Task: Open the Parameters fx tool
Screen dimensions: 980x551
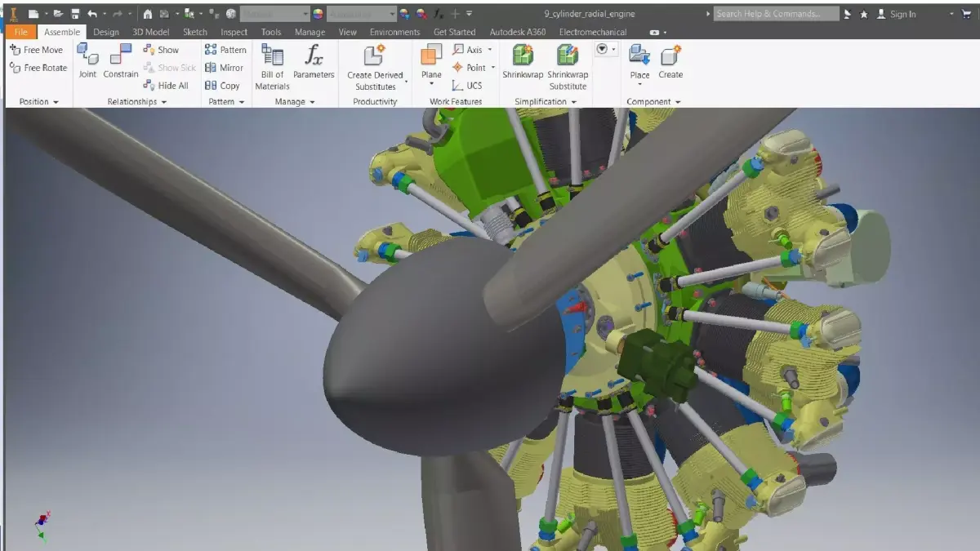Action: click(314, 61)
